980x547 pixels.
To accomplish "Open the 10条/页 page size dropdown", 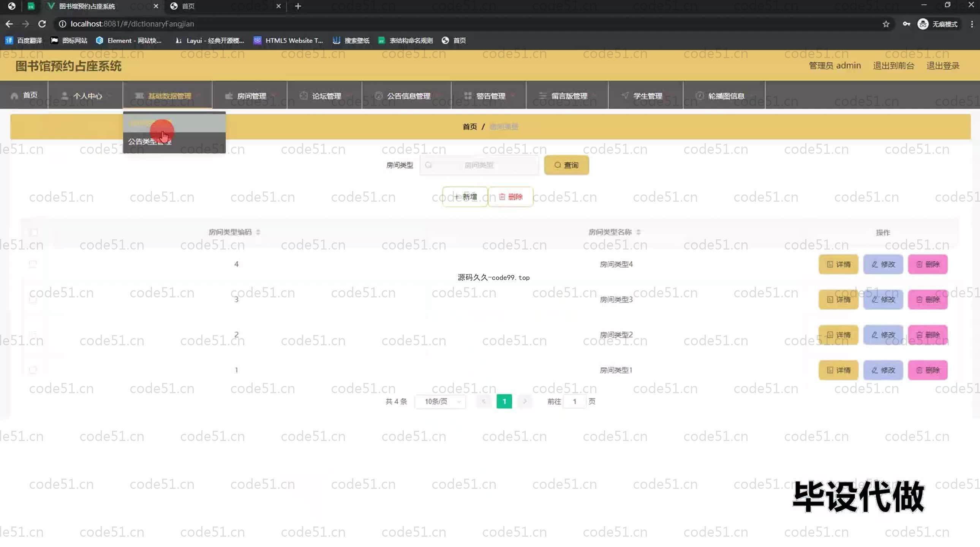I will [441, 402].
